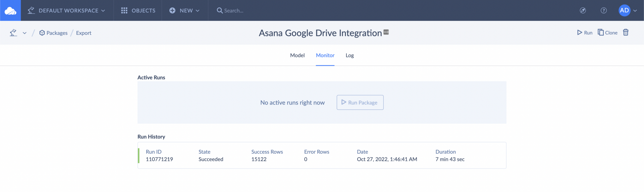The image size is (644, 192).
Task: Click the Skyvia cloud logo
Action: pos(10,10)
